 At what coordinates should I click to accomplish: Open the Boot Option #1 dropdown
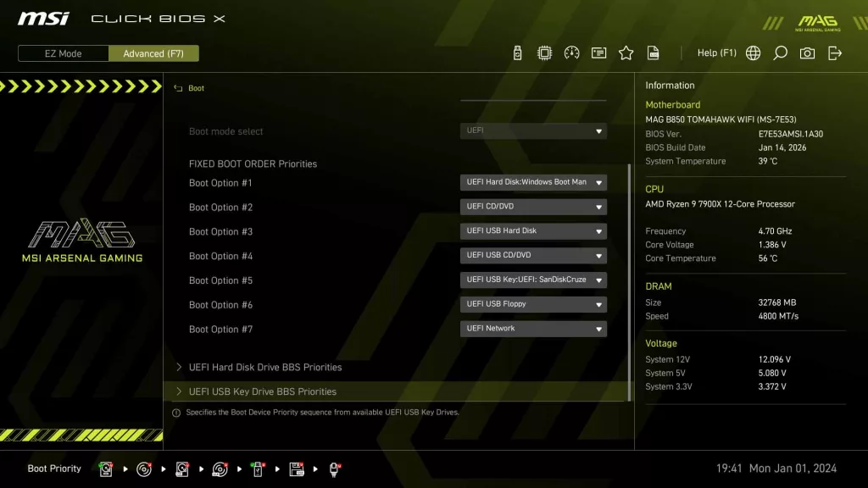533,182
